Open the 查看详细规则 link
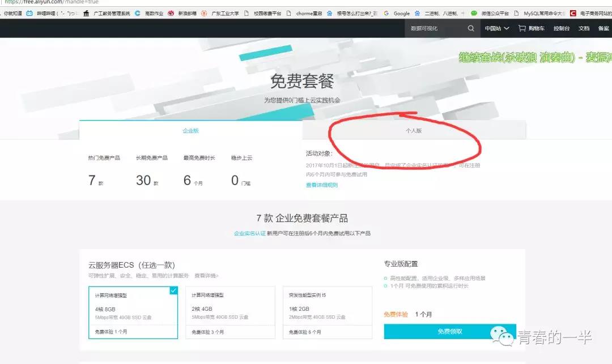612x364 pixels. (x=322, y=185)
